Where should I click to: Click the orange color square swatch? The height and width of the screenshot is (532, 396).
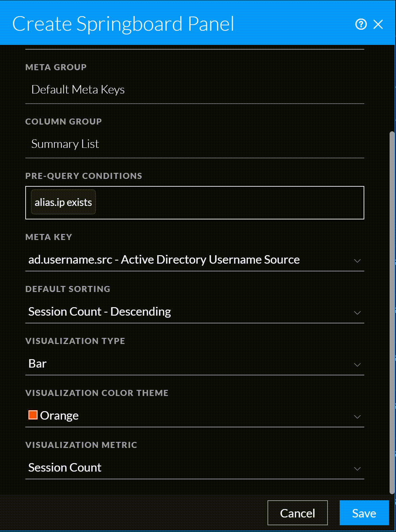[33, 415]
